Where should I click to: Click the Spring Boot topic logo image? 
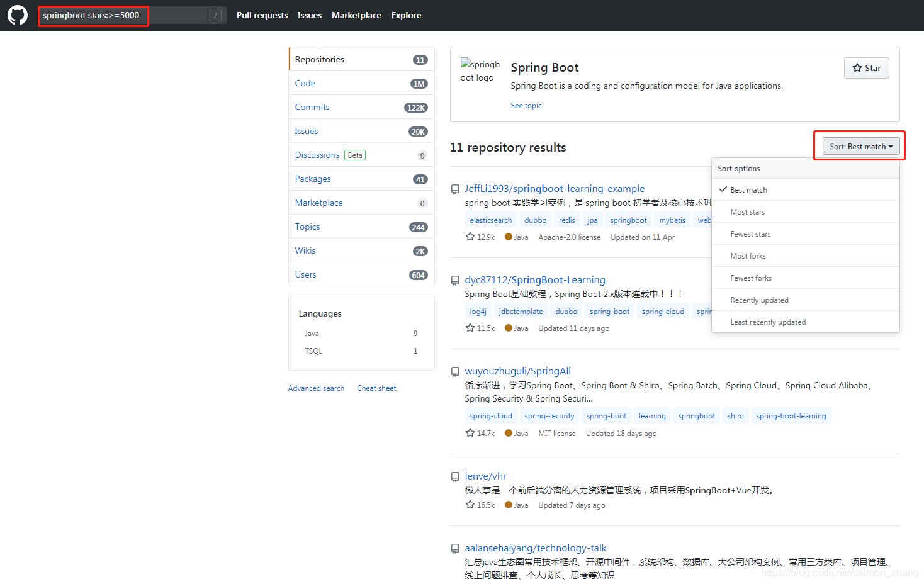[480, 70]
